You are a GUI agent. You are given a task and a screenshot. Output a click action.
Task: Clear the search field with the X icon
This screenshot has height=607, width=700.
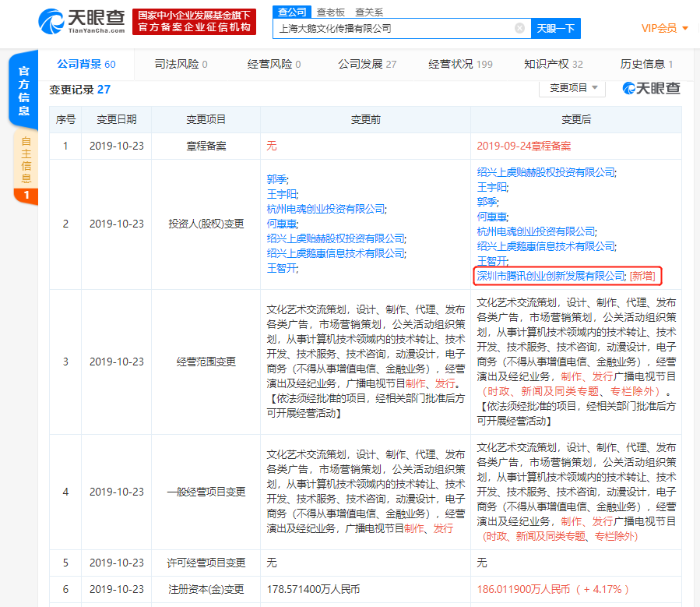tap(519, 28)
